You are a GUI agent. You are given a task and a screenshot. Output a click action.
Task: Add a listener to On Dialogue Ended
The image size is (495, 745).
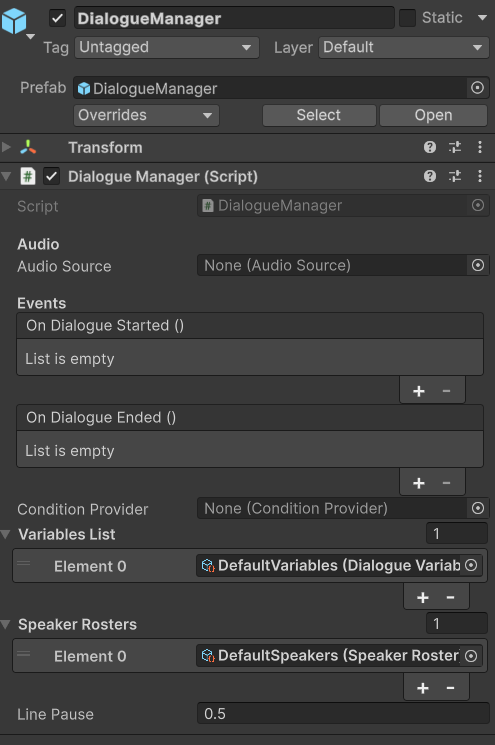(x=419, y=483)
